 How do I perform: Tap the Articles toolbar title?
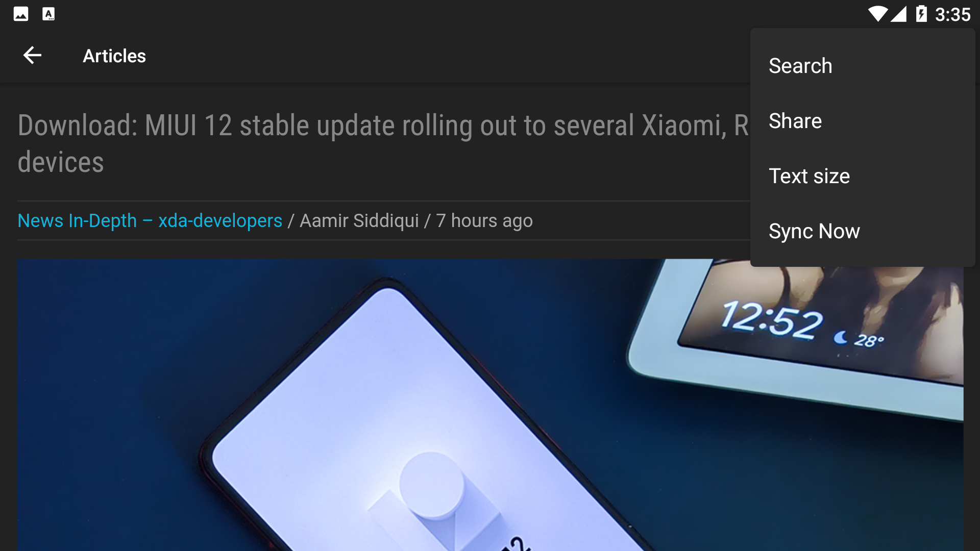point(114,56)
